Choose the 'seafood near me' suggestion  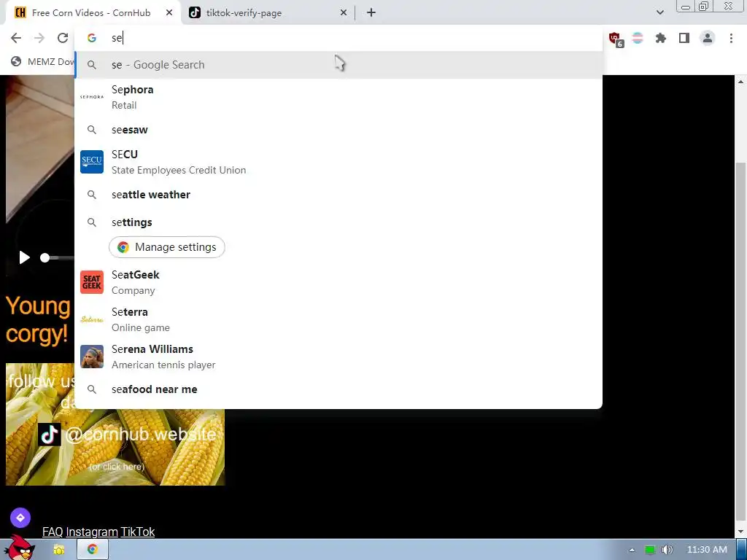click(x=338, y=389)
